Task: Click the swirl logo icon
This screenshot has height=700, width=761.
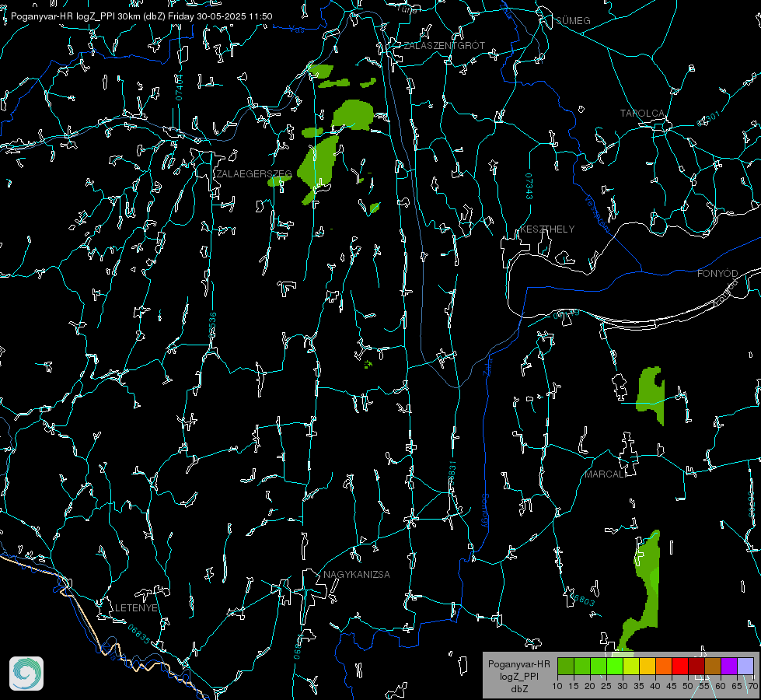Action: click(26, 674)
